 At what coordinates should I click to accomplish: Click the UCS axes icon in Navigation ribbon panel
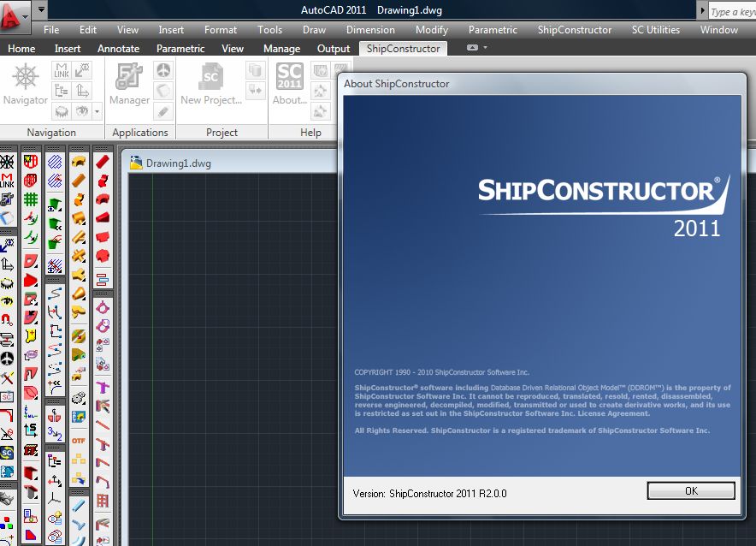(82, 92)
